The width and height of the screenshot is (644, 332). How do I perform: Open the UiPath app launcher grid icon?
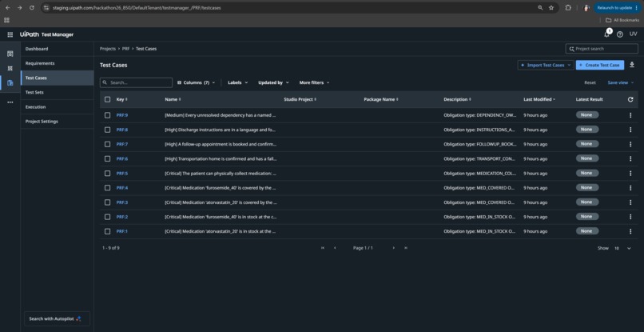10,34
